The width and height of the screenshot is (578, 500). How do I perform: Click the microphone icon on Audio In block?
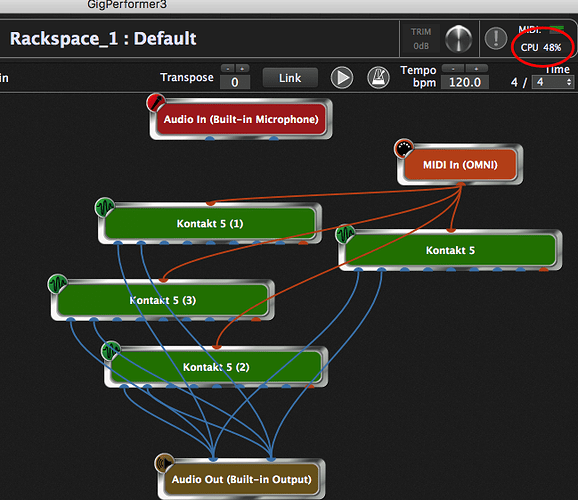(156, 102)
